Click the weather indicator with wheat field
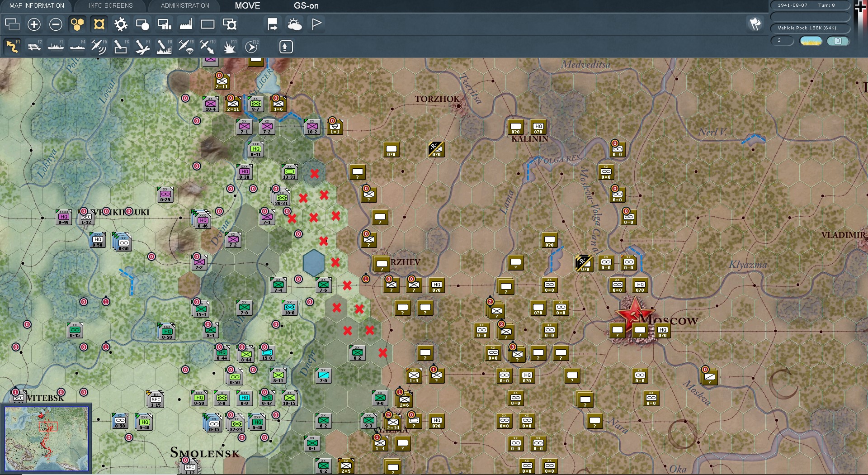868x475 pixels. pos(811,41)
